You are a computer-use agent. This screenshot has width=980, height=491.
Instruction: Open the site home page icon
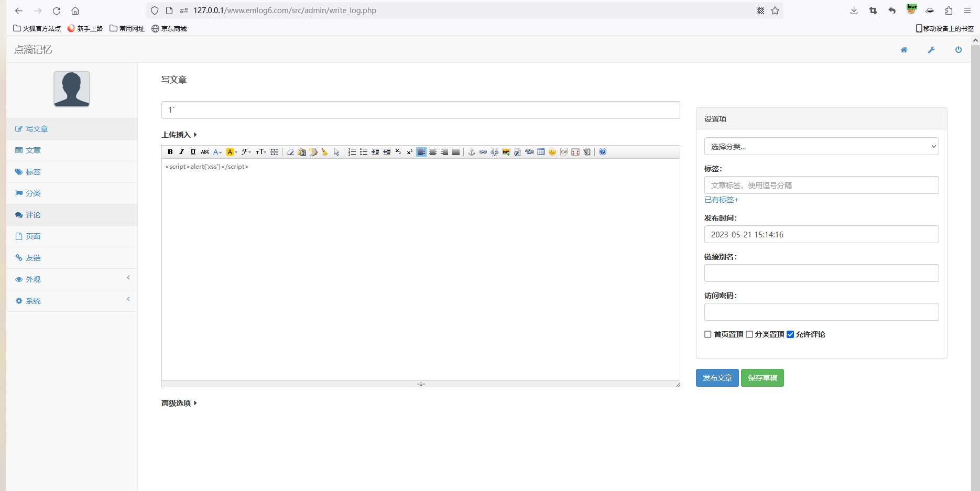click(x=904, y=50)
